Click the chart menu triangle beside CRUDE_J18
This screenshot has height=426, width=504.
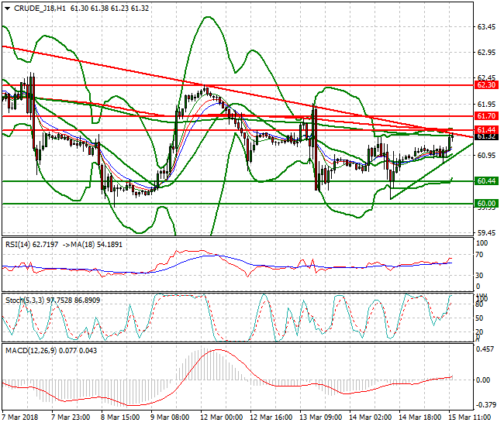tap(8, 9)
